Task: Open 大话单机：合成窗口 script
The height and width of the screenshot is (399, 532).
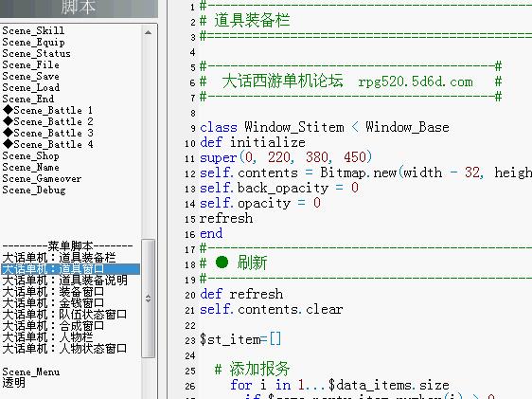Action: click(x=53, y=326)
